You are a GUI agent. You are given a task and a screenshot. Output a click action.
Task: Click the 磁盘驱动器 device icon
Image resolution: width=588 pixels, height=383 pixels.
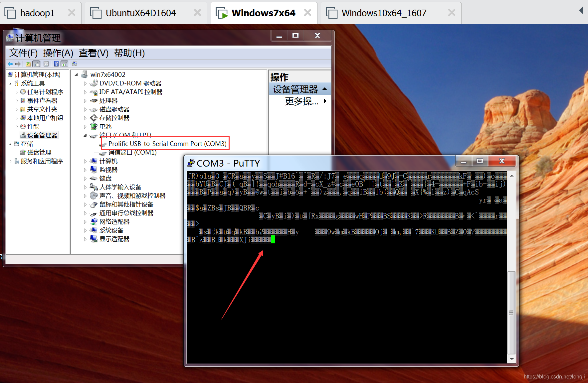[94, 109]
